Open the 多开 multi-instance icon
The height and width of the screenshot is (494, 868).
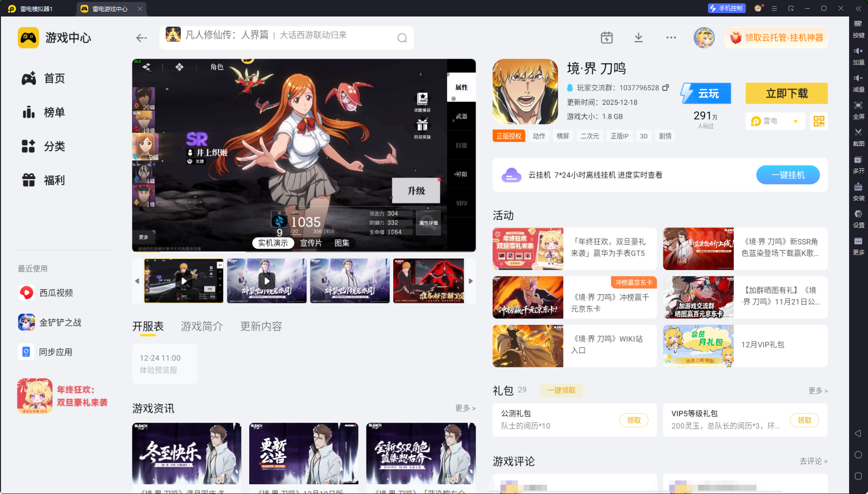tap(858, 165)
